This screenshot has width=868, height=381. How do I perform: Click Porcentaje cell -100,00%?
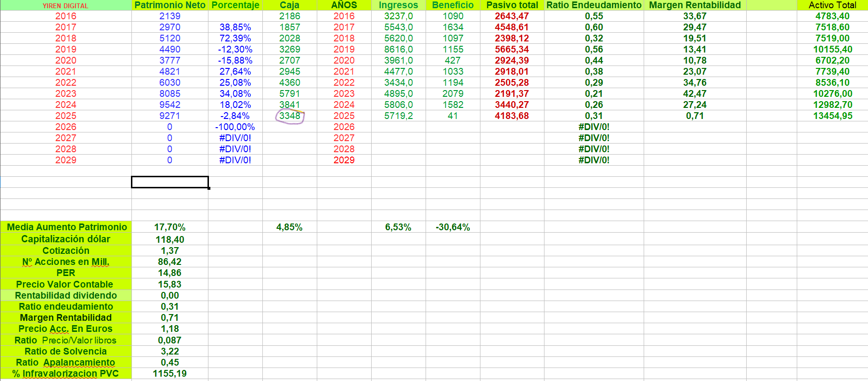tap(235, 127)
